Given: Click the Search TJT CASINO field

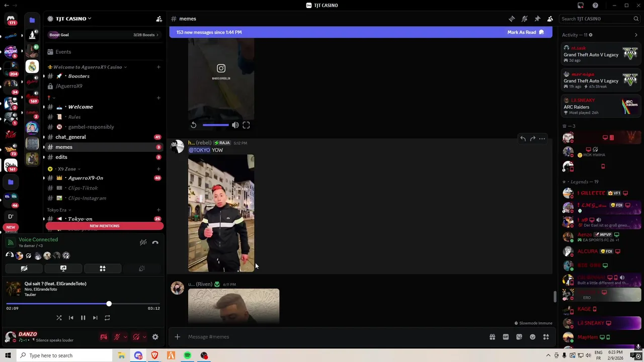Looking at the screenshot, I should tap(599, 19).
